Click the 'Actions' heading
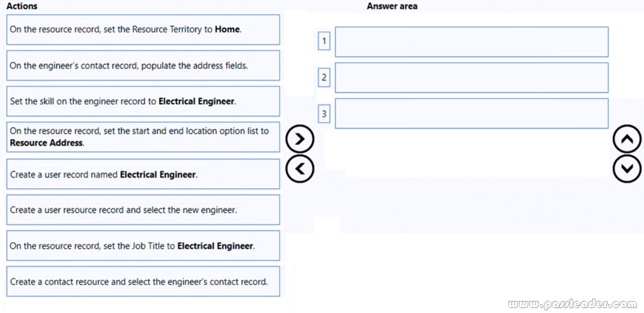The width and height of the screenshot is (644, 313). point(22,6)
